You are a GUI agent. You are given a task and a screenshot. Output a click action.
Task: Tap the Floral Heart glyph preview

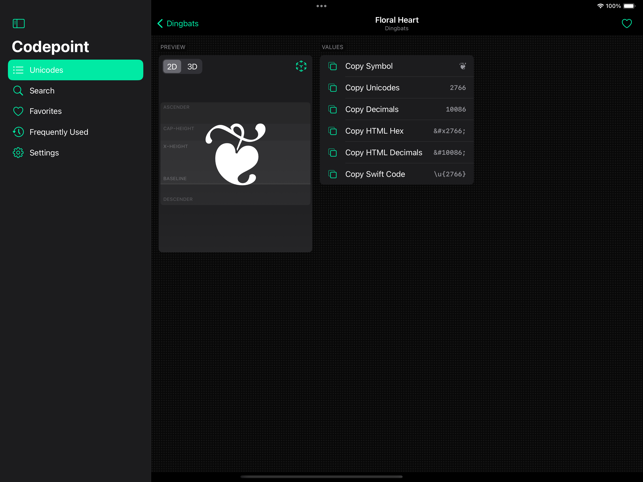[x=235, y=154]
